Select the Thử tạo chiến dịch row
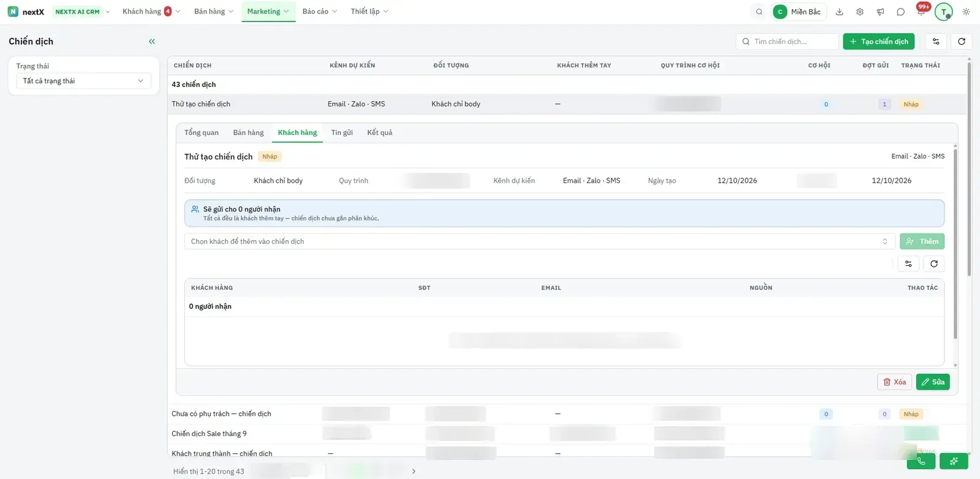This screenshot has height=479, width=980. (567, 104)
